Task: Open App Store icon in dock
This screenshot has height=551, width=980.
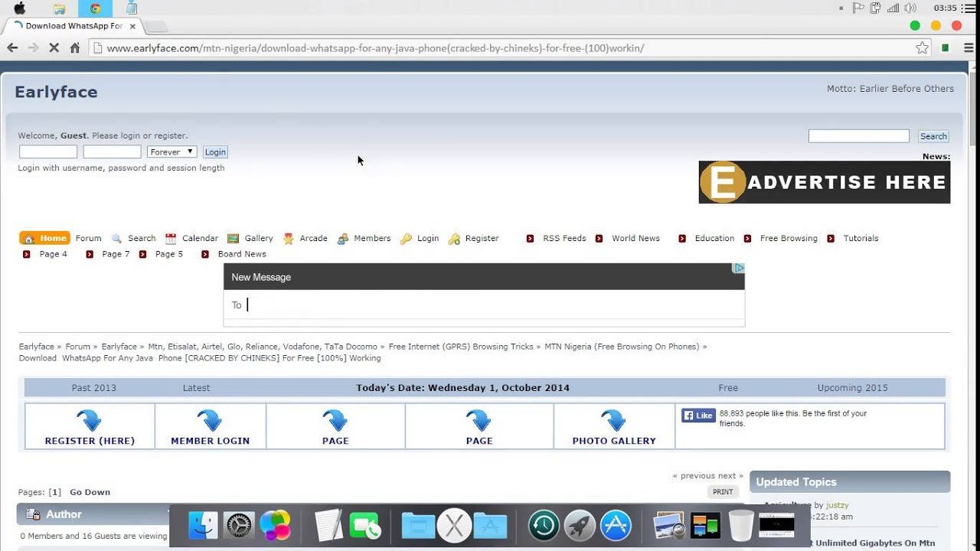Action: tap(616, 526)
